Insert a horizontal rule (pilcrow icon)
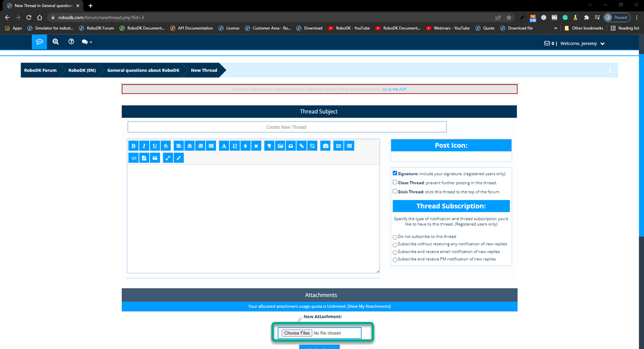Image resolution: width=644 pixels, height=349 pixels. [x=269, y=146]
